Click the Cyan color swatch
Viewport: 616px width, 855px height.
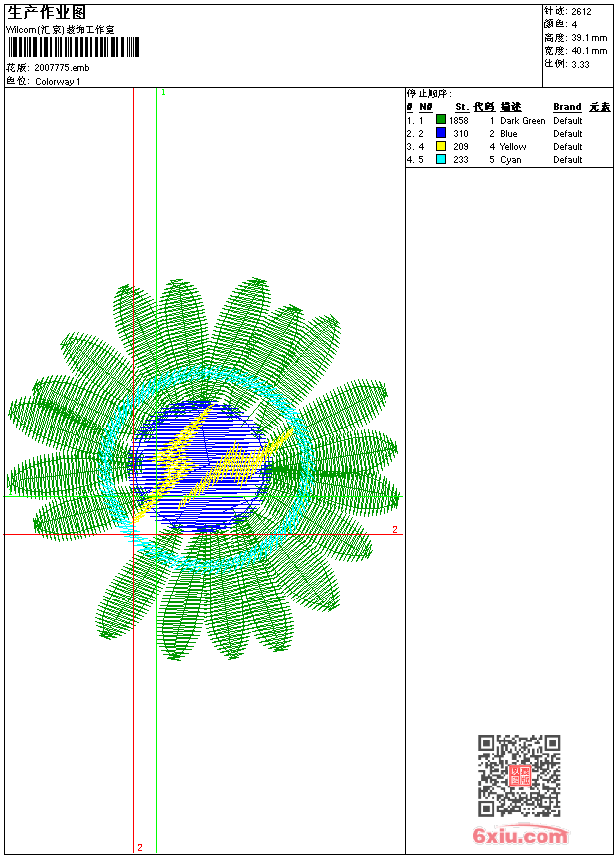click(441, 159)
